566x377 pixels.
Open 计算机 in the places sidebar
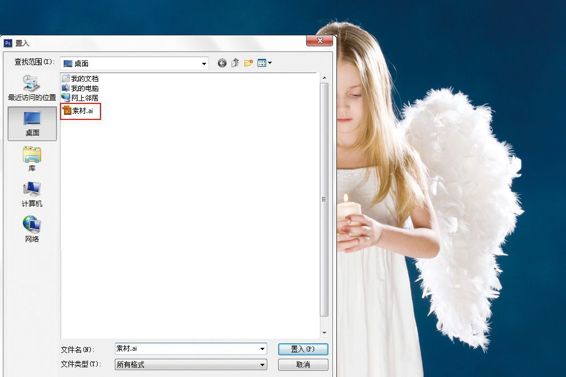coord(32,194)
